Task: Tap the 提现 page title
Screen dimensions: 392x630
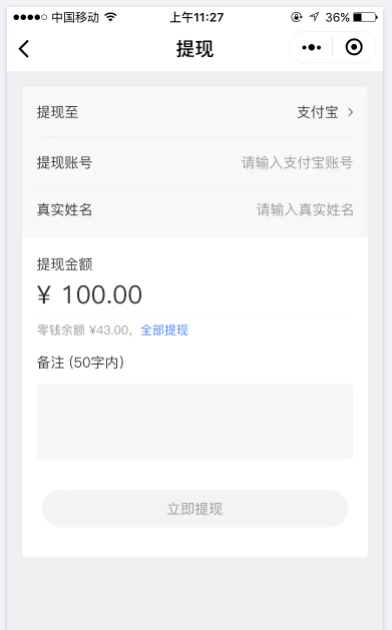Action: tap(195, 49)
